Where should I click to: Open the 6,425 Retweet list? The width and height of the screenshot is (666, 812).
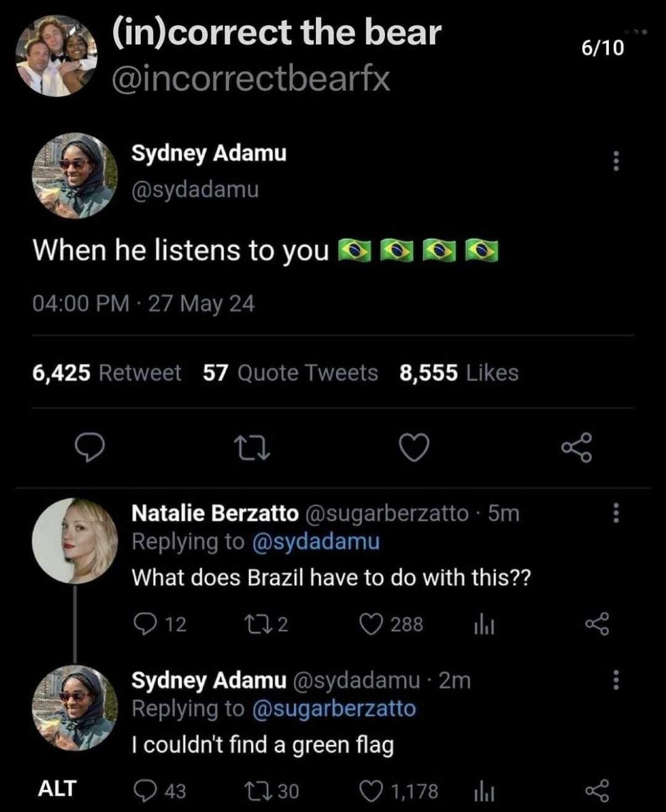(x=107, y=373)
